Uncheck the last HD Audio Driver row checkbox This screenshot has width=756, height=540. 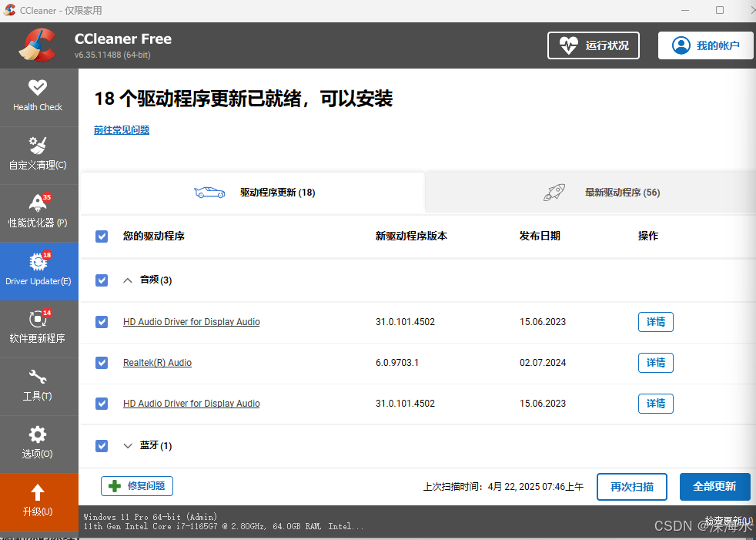(x=102, y=404)
